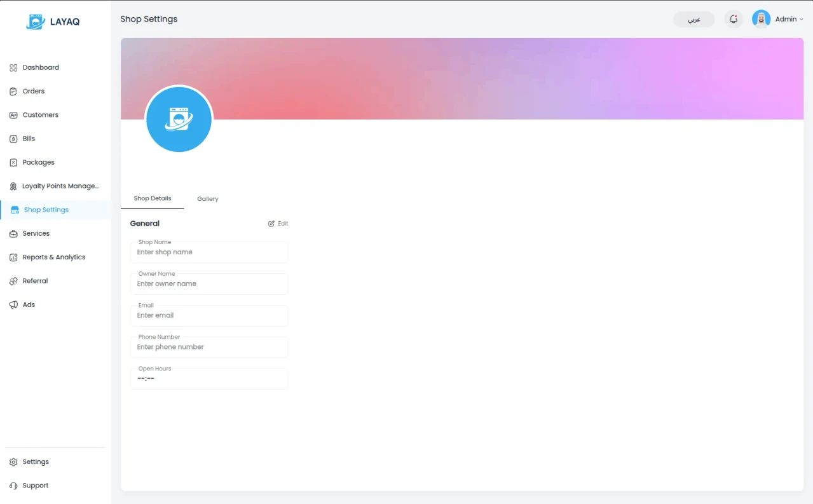Switch to the Shop Details tab

click(153, 198)
